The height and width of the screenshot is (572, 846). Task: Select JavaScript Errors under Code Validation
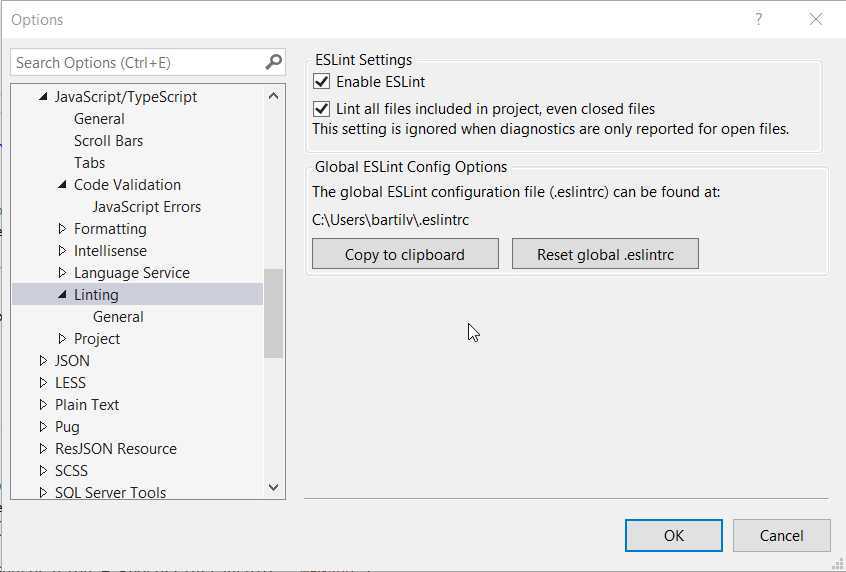pos(146,207)
